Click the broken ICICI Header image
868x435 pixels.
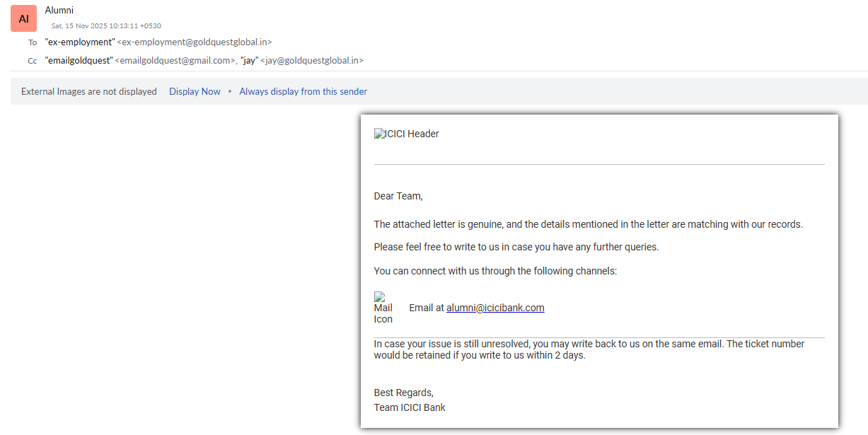click(407, 134)
